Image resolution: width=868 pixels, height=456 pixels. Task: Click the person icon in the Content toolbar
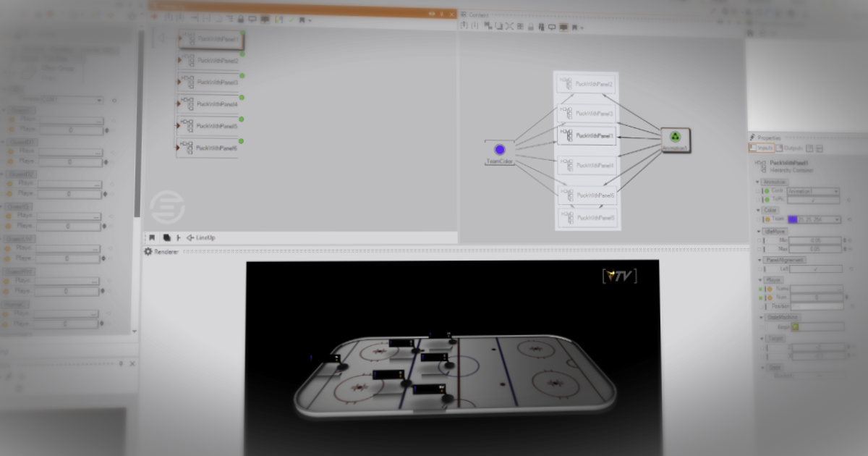[541, 26]
